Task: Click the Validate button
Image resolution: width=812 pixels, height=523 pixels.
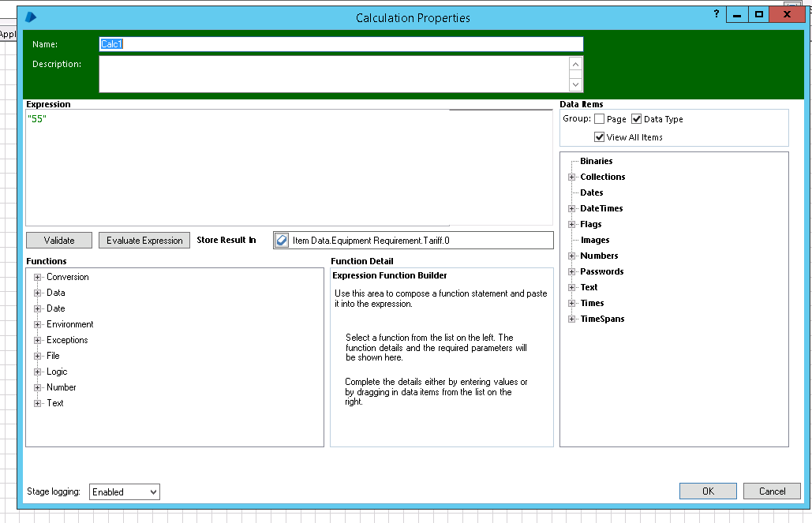Action: tap(59, 241)
